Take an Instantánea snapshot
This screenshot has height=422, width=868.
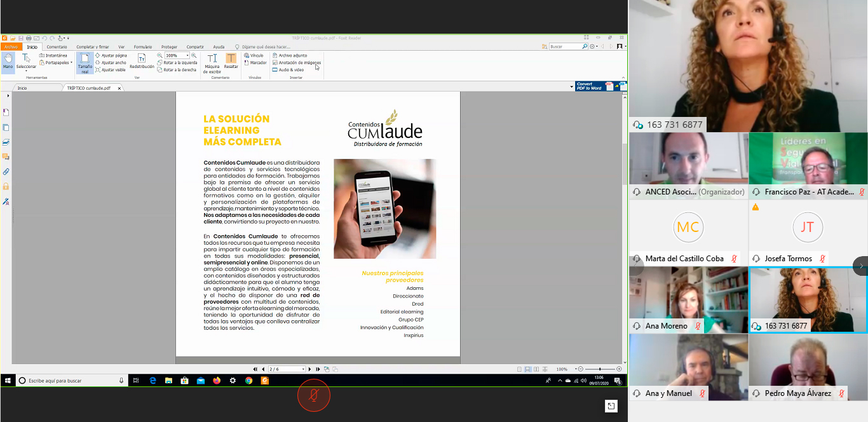[x=53, y=55]
